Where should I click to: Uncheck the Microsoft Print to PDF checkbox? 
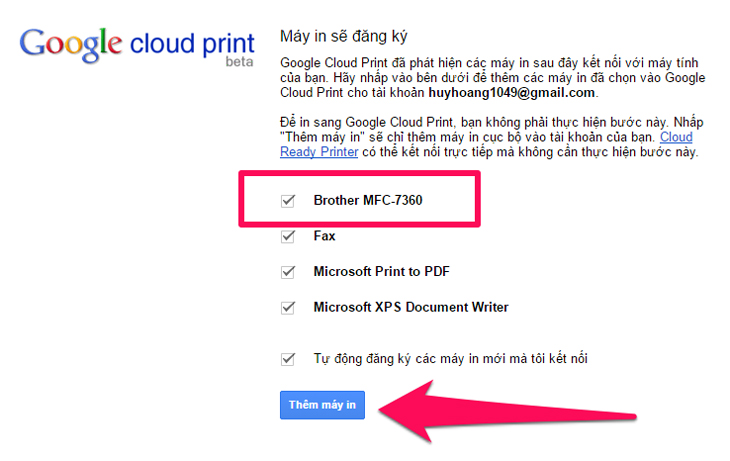[289, 272]
